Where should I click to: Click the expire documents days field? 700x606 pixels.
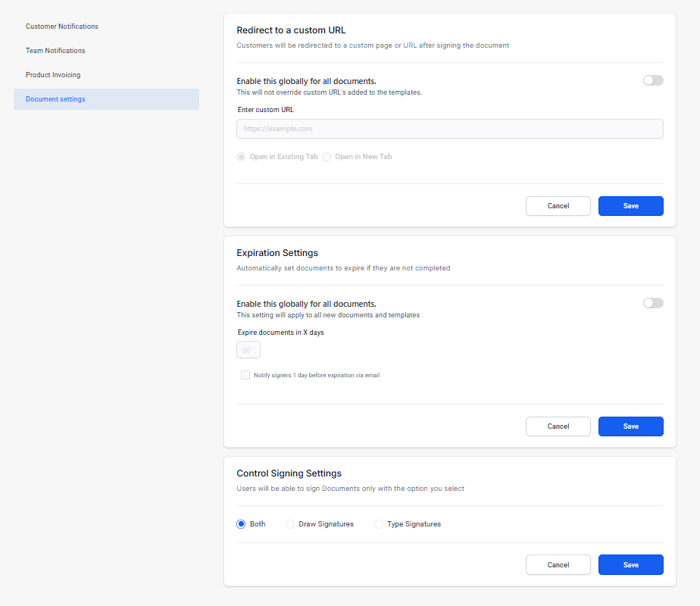pos(248,350)
